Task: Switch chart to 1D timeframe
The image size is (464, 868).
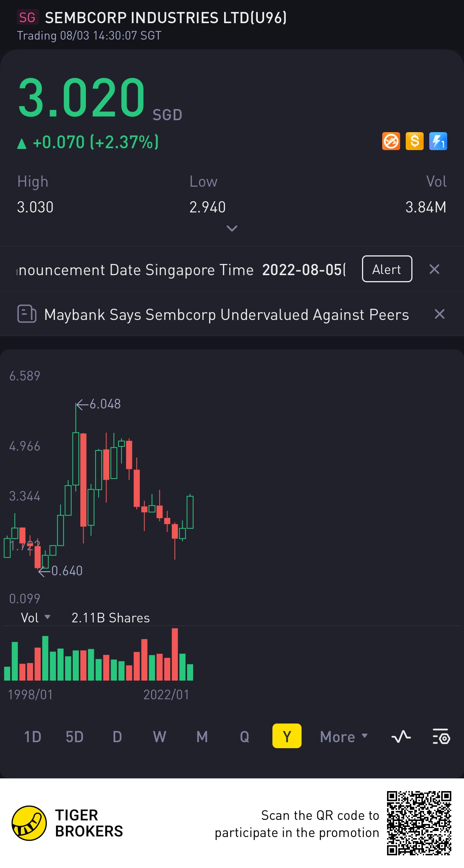Action: (x=33, y=737)
